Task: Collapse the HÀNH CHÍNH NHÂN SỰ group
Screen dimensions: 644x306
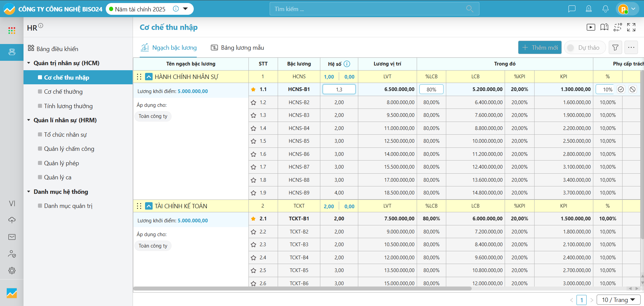Action: point(149,77)
